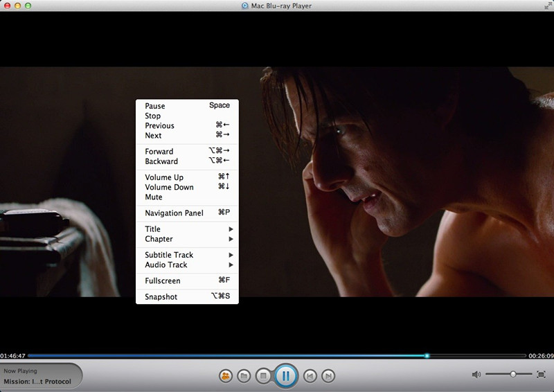Skip to the previous chapter icon

[310, 376]
